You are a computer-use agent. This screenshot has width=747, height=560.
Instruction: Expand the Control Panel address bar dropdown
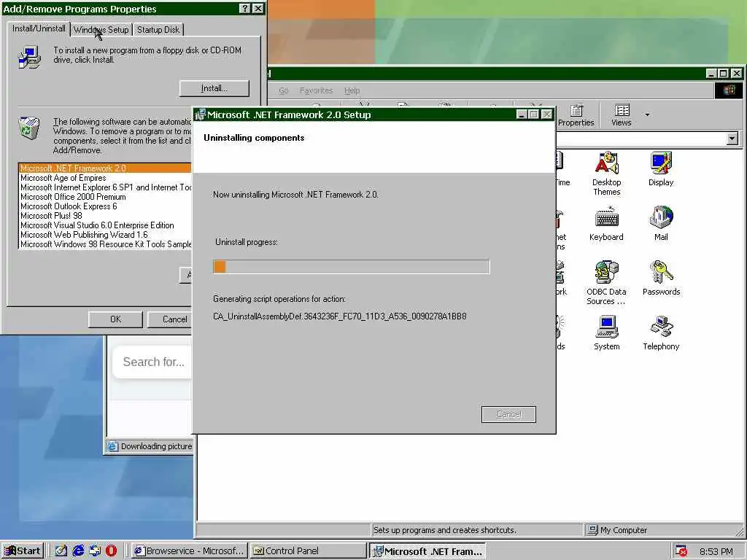tap(732, 139)
